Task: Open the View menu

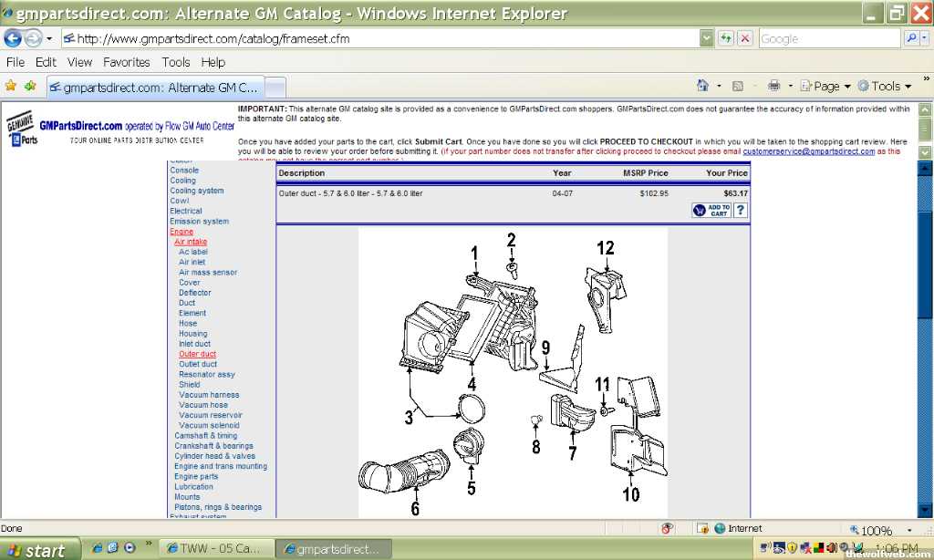Action: pos(79,62)
